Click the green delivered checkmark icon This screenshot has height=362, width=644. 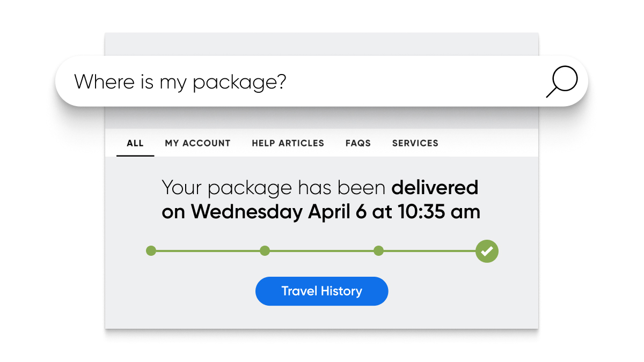pyautogui.click(x=487, y=251)
